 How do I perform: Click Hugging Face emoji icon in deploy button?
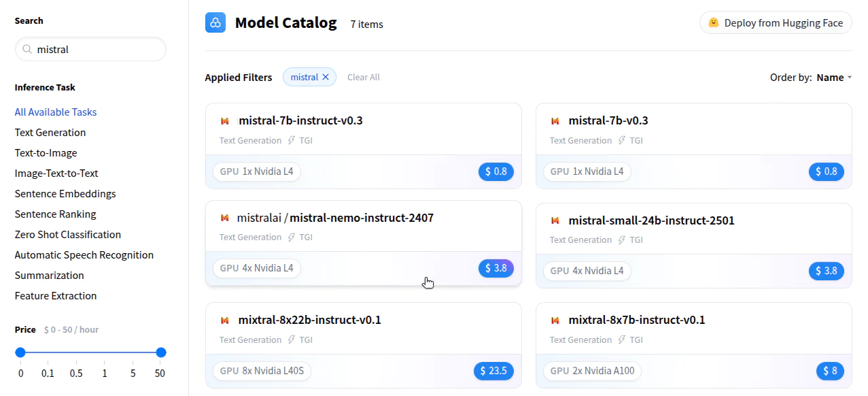pos(714,22)
